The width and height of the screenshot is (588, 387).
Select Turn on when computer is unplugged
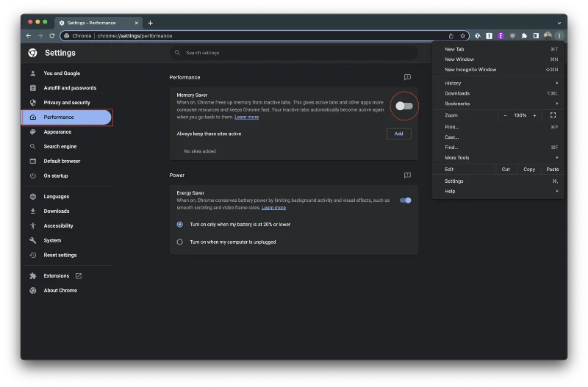(180, 242)
